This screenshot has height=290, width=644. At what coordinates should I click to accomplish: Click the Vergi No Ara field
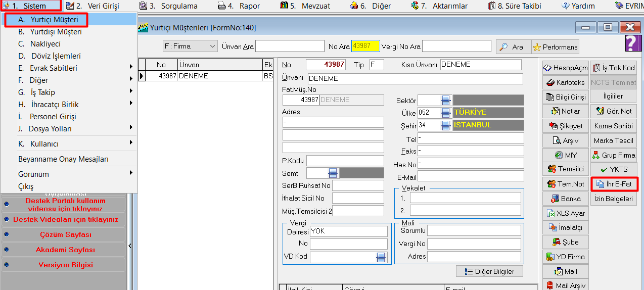pyautogui.click(x=456, y=46)
